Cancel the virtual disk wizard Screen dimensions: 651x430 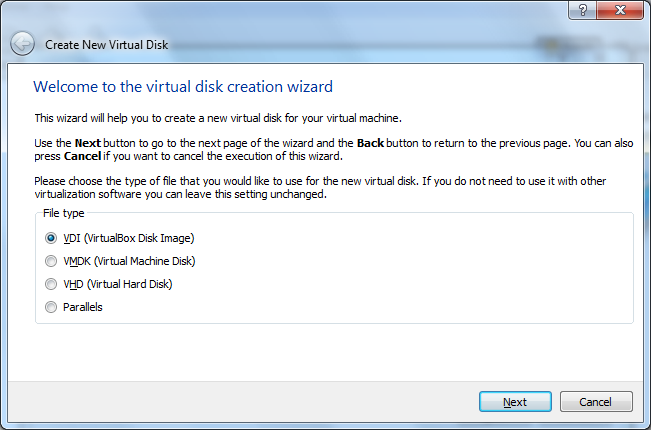click(596, 402)
